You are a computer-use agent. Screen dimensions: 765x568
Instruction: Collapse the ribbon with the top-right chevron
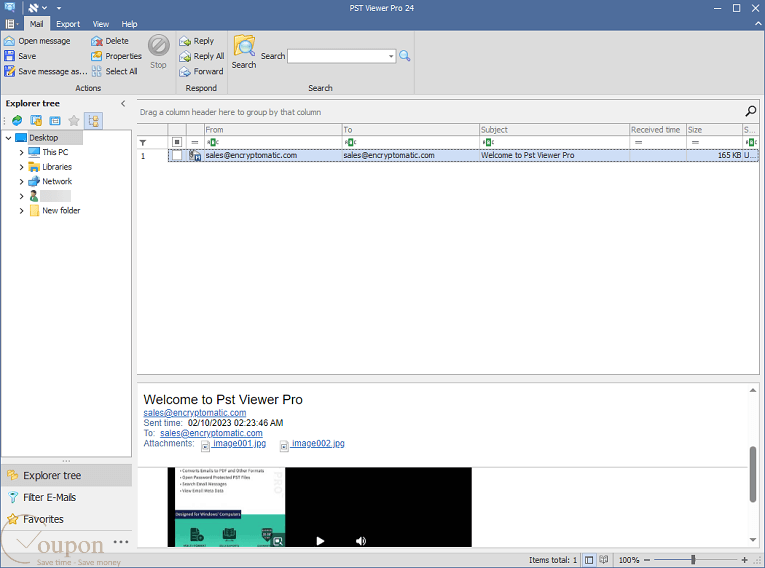(758, 23)
